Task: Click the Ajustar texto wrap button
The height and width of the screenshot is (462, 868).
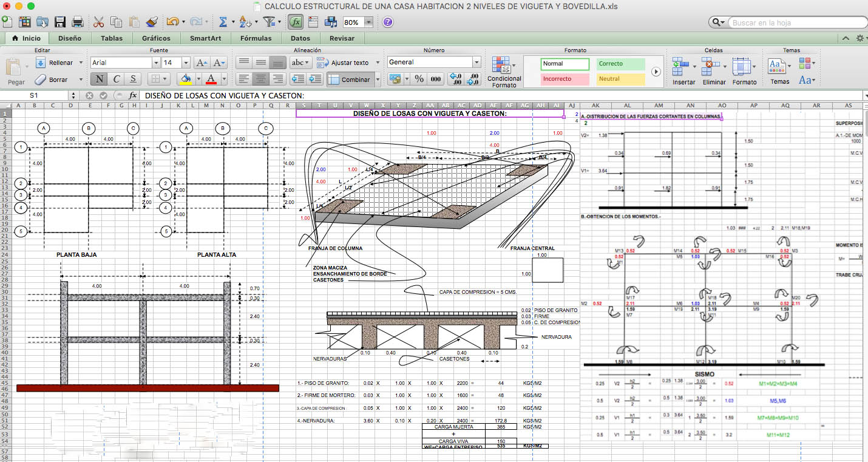Action: 343,63
